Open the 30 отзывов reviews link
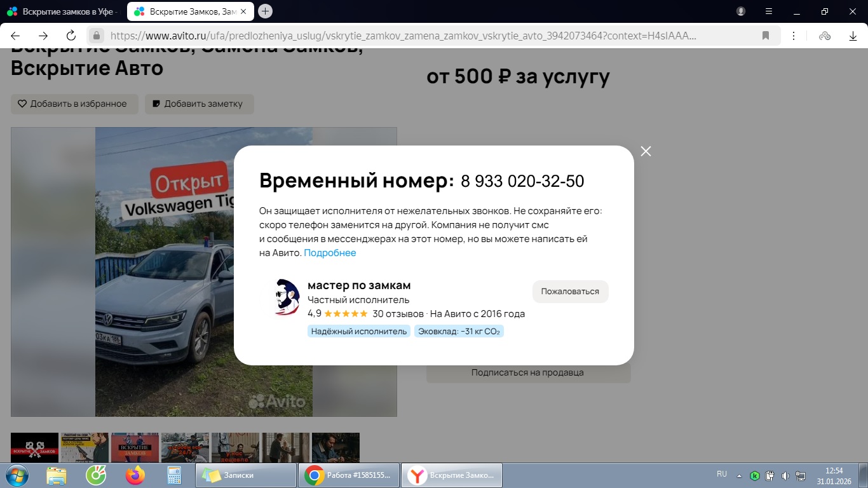Image resolution: width=868 pixels, height=488 pixels. 398,314
